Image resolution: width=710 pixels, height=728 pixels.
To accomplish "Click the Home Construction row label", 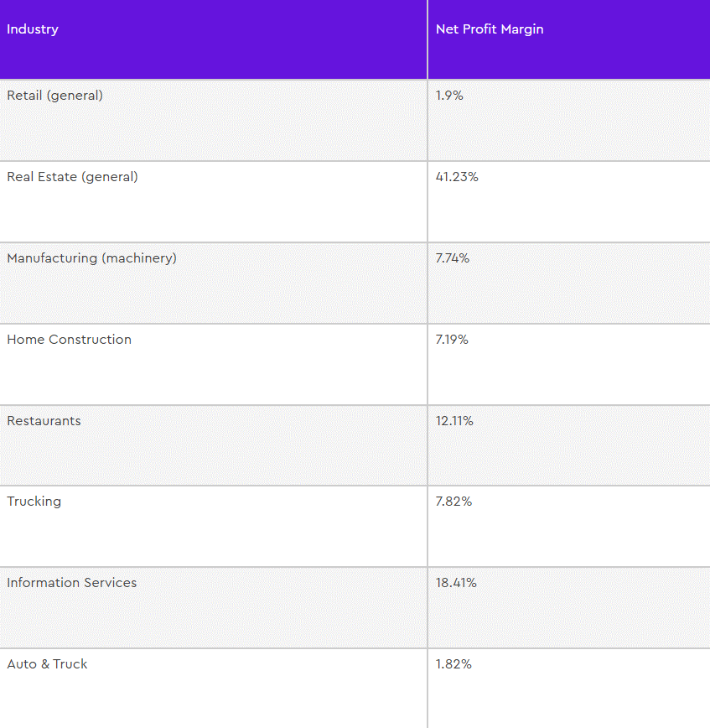I will tap(69, 340).
